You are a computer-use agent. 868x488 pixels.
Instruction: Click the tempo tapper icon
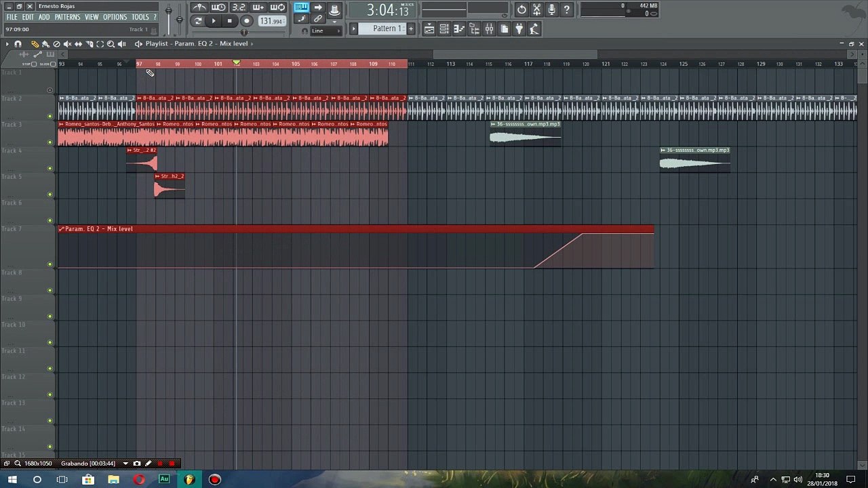(534, 28)
